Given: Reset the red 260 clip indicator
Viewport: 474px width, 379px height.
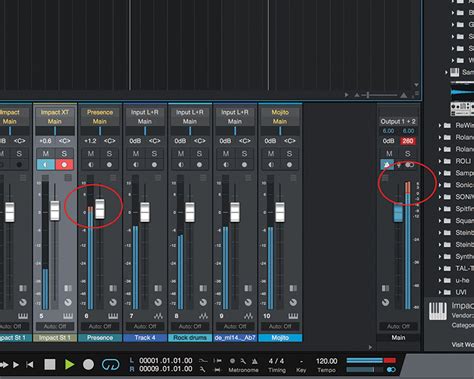Looking at the screenshot, I should point(408,141).
